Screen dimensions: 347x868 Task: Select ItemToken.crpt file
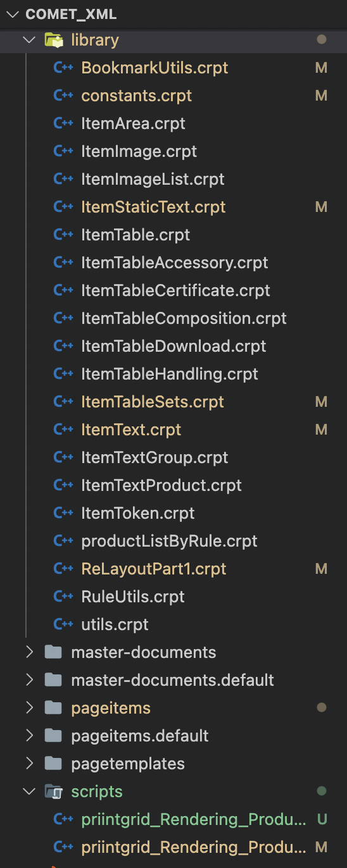(x=138, y=513)
